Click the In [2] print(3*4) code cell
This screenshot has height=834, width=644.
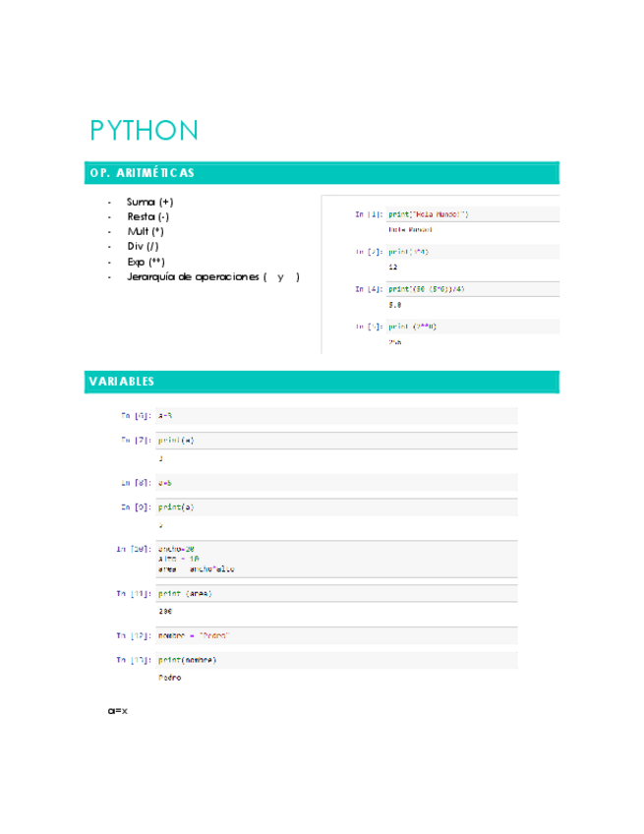[473, 252]
